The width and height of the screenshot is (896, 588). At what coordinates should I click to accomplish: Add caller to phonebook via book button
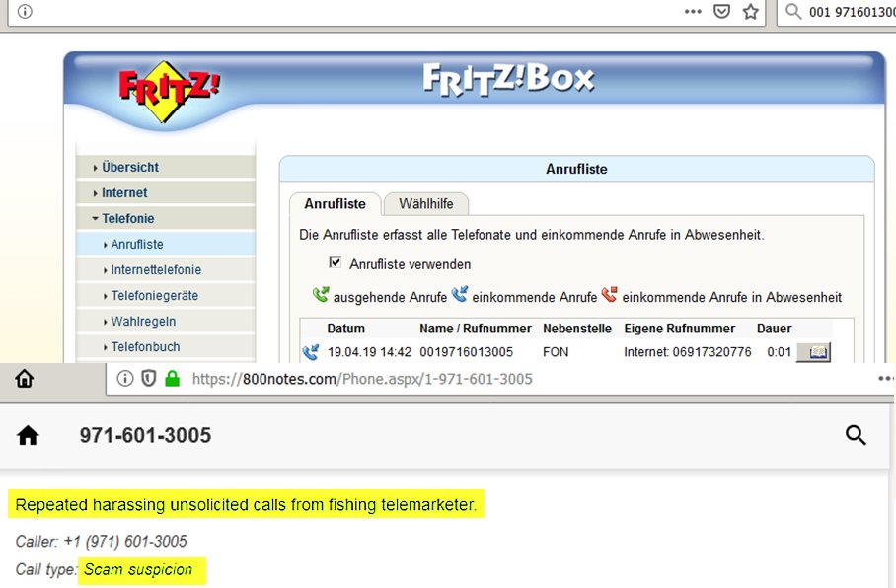click(814, 352)
